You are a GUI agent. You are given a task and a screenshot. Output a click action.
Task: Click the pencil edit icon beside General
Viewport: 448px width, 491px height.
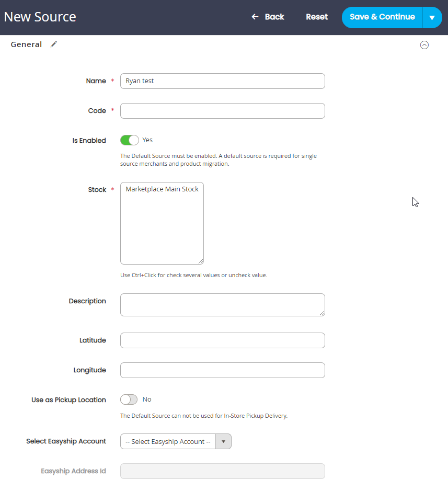click(x=54, y=44)
